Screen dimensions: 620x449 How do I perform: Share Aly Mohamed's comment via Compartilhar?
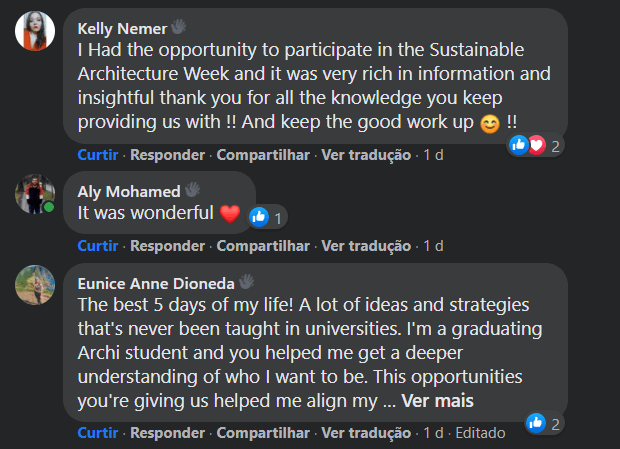click(263, 245)
